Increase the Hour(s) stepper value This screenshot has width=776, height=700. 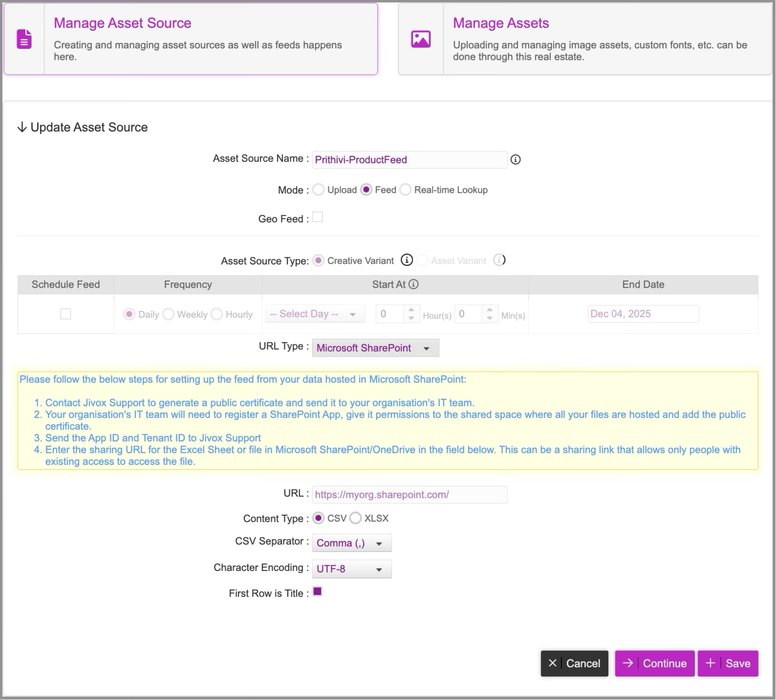[x=411, y=310]
